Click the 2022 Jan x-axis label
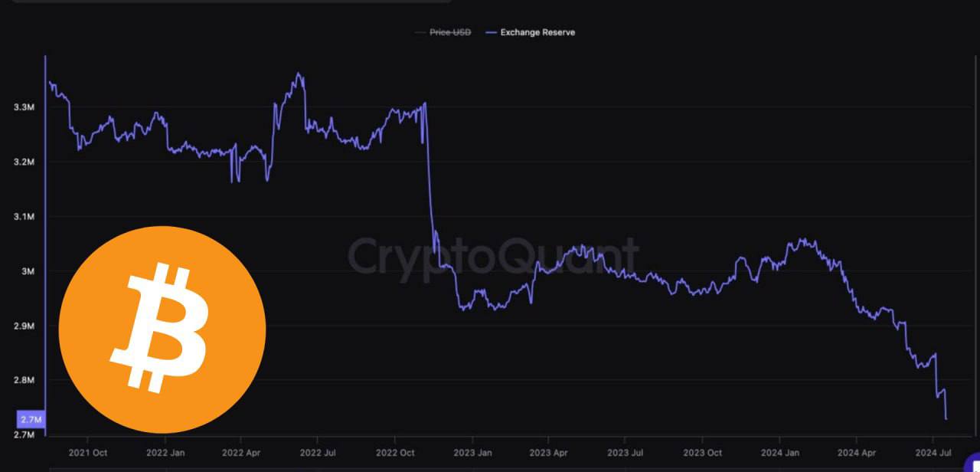This screenshot has height=472, width=980. click(165, 452)
